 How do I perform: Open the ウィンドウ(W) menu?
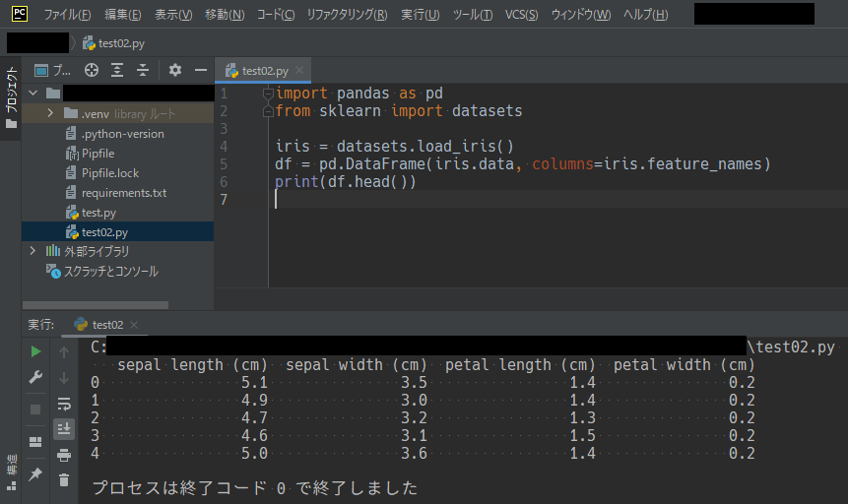pyautogui.click(x=581, y=15)
